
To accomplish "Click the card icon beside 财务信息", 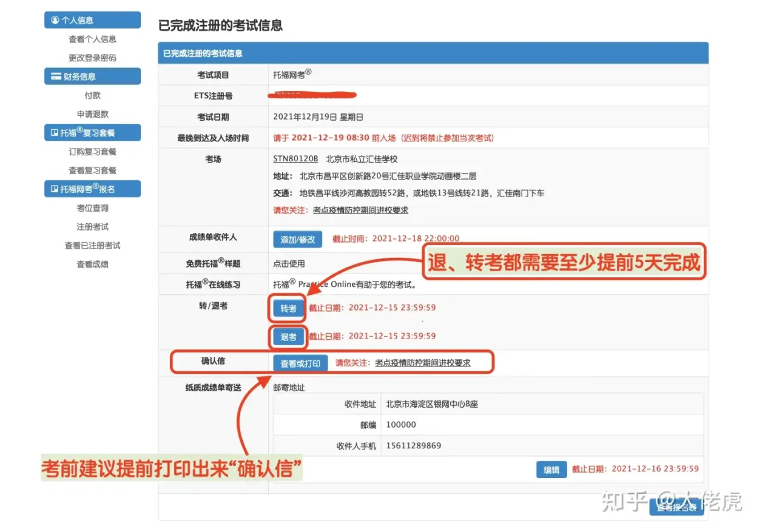I will pyautogui.click(x=56, y=76).
